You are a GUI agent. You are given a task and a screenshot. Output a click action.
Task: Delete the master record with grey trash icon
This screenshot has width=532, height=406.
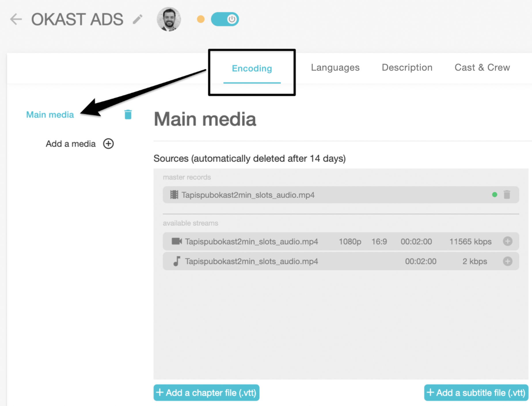click(507, 195)
